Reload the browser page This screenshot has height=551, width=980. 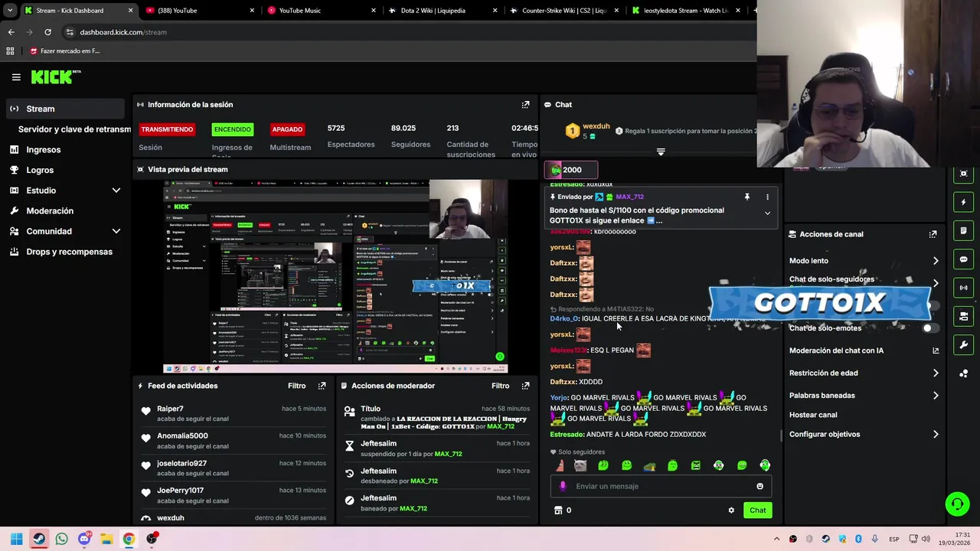point(47,32)
